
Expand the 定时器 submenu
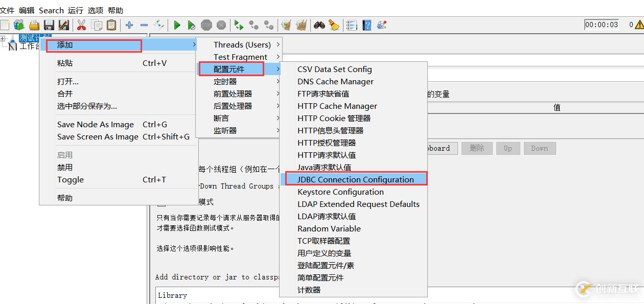(x=239, y=82)
